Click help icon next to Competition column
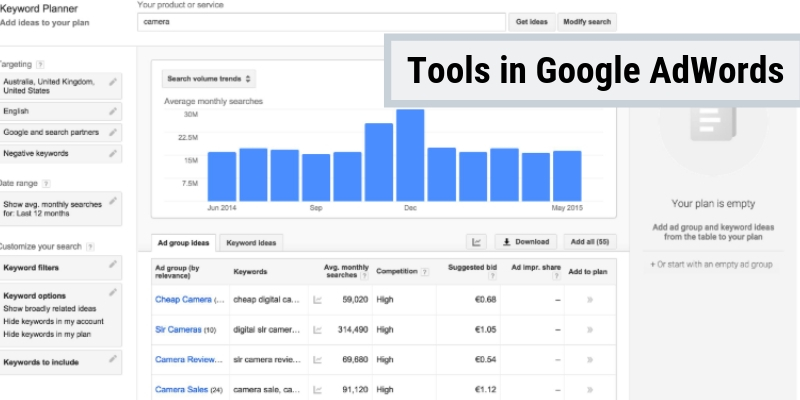This screenshot has height=400, width=800. (425, 270)
